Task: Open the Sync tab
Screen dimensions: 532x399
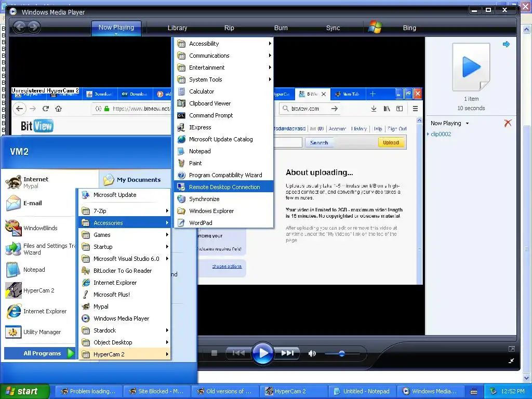Action: pyautogui.click(x=333, y=28)
